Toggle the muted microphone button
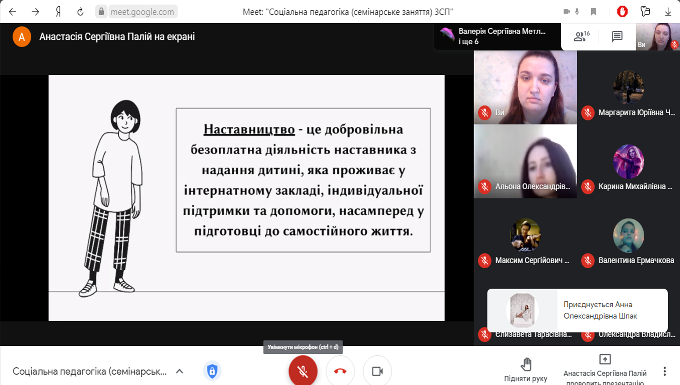The height and width of the screenshot is (385, 680). click(x=303, y=371)
